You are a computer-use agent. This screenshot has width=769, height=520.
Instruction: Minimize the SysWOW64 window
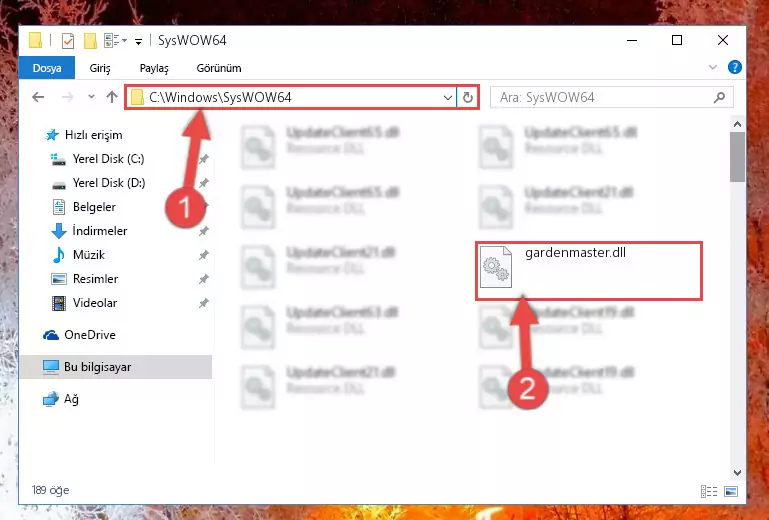tap(632, 40)
